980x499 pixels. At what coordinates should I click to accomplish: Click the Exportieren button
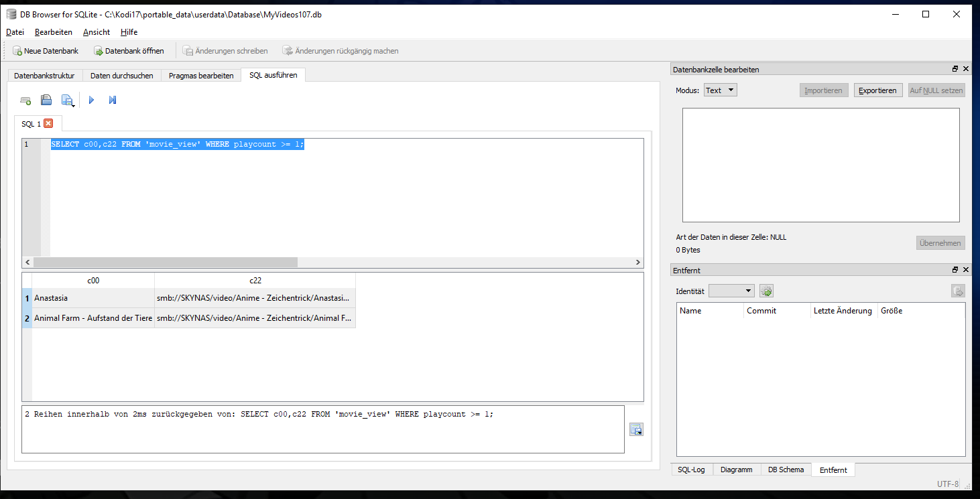tap(878, 90)
